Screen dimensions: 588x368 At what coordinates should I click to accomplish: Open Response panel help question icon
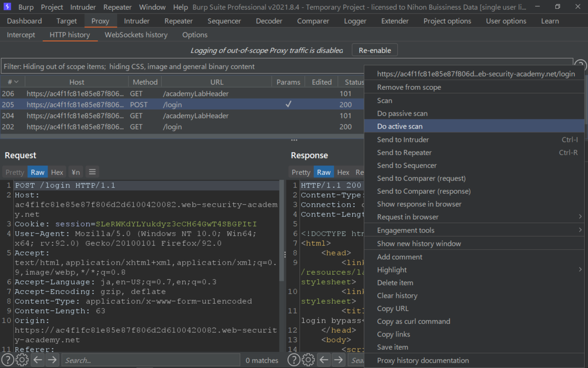click(x=294, y=360)
